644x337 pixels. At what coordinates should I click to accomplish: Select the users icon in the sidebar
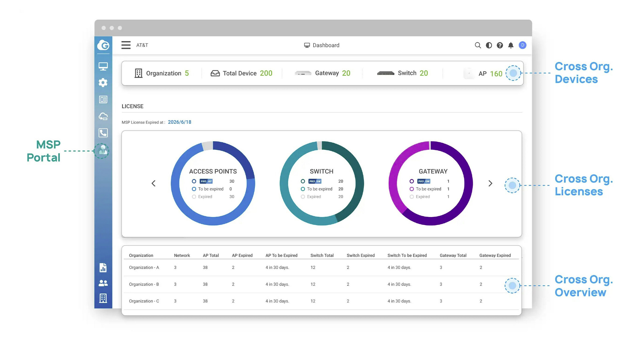click(103, 283)
